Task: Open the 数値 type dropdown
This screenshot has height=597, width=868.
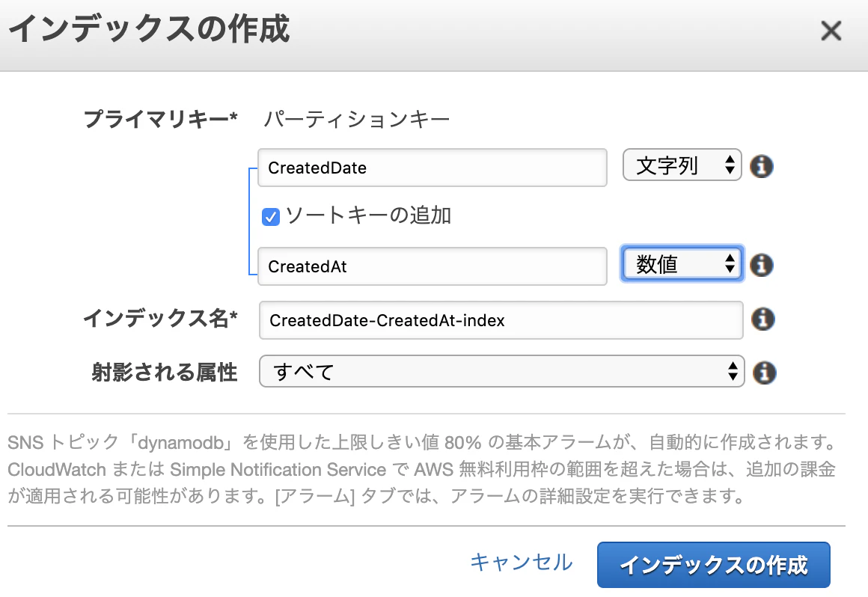Action: coord(682,264)
